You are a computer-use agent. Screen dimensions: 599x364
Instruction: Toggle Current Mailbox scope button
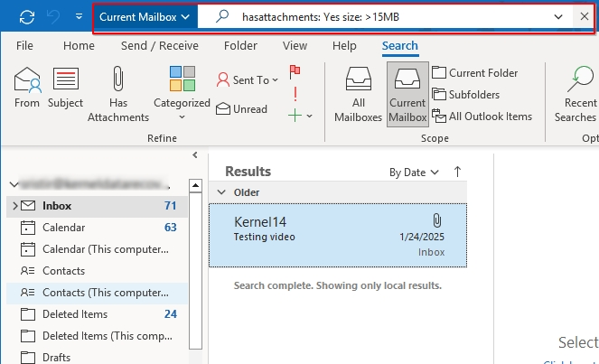click(x=407, y=94)
